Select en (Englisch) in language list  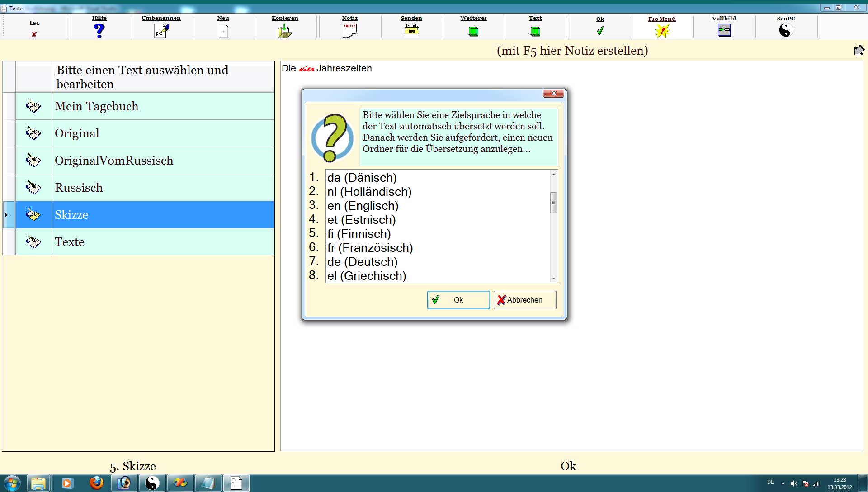tap(363, 206)
